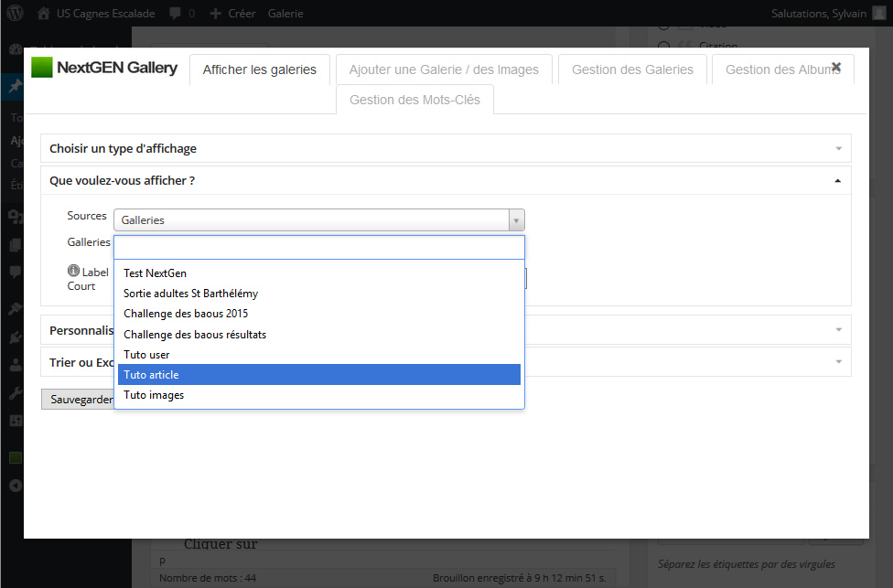Select highlighted Tuto article option
Image resolution: width=893 pixels, height=588 pixels.
319,375
